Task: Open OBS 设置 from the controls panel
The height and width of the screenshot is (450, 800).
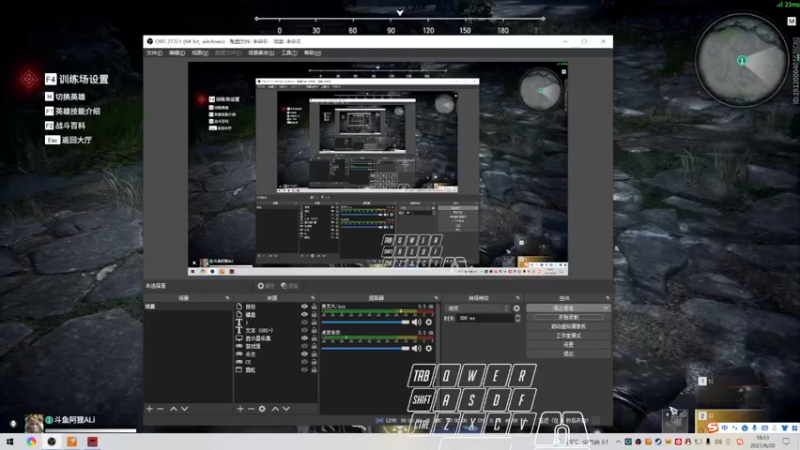Action: [568, 344]
